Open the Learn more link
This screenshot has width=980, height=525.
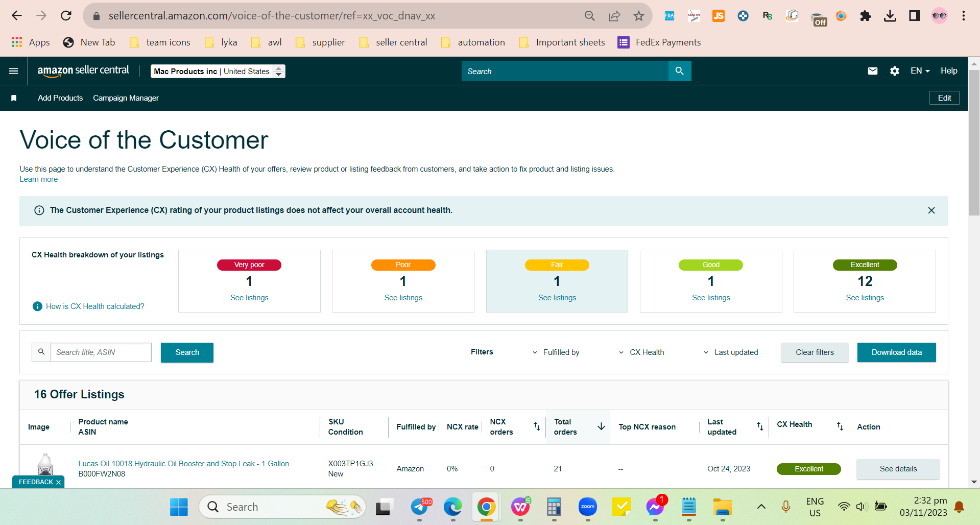39,179
